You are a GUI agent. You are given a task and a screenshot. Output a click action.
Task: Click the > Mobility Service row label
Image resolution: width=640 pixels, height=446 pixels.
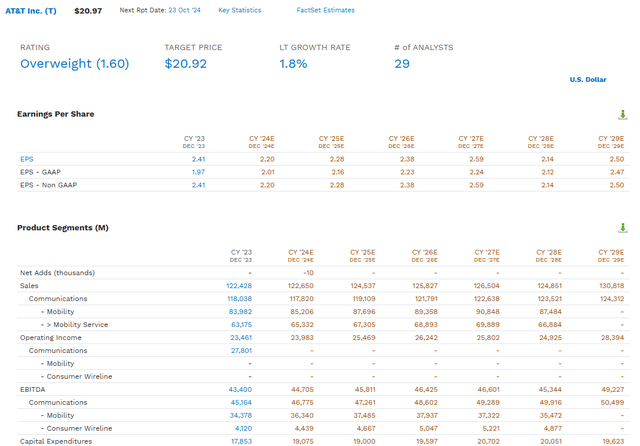(75, 325)
